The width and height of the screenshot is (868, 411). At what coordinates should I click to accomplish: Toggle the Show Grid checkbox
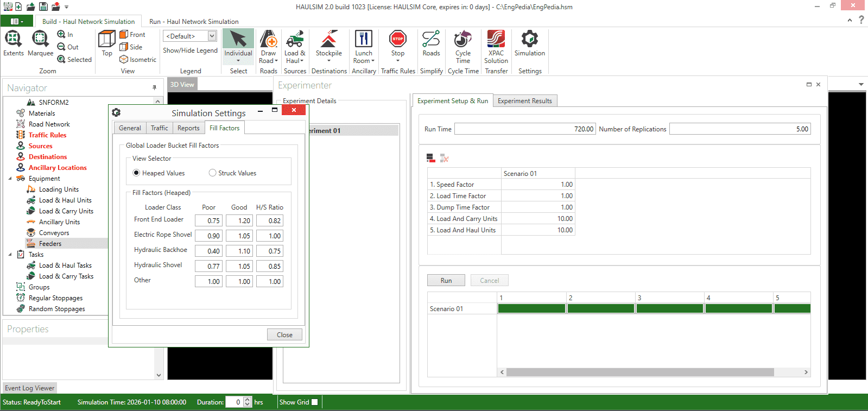point(314,402)
